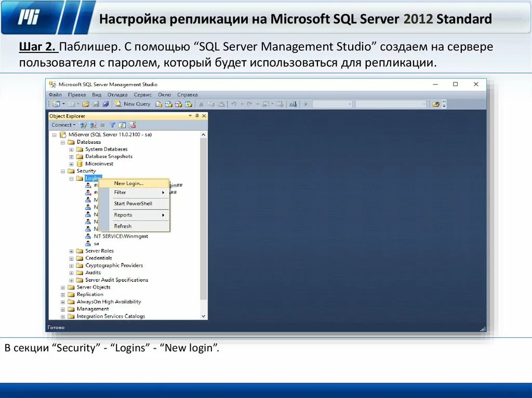532x398 pixels.
Task: Open the Окно menu
Action: (165, 94)
